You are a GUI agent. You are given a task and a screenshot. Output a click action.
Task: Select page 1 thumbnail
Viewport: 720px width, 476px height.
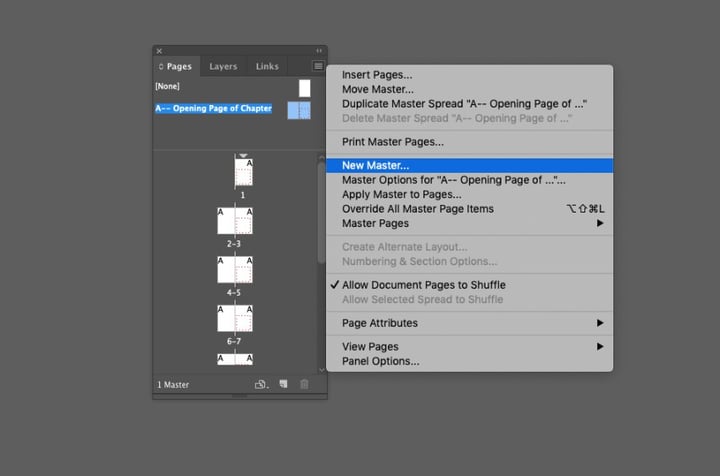coord(243,172)
